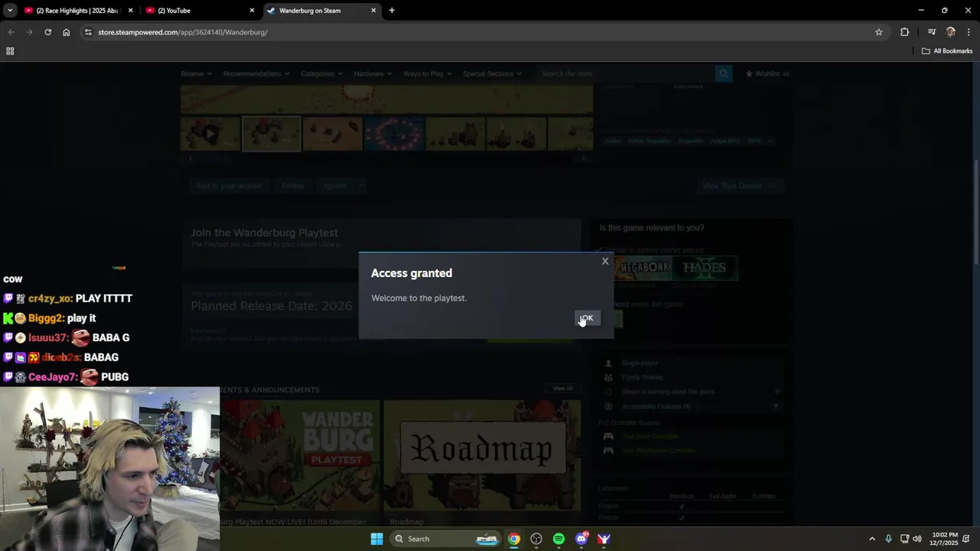Close the Access granted dialog with X
The width and height of the screenshot is (980, 551).
605,262
